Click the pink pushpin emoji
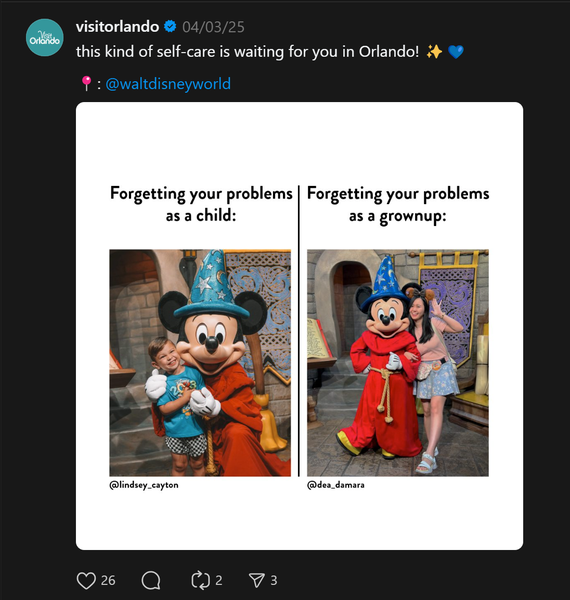 coord(86,83)
